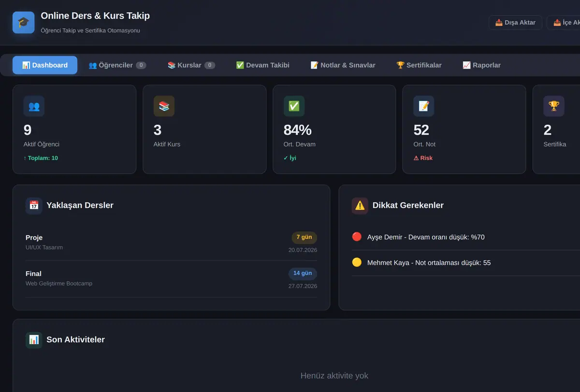Click the Sertifika trophy card icon
Screen dimensions: 580x392
tap(554, 106)
